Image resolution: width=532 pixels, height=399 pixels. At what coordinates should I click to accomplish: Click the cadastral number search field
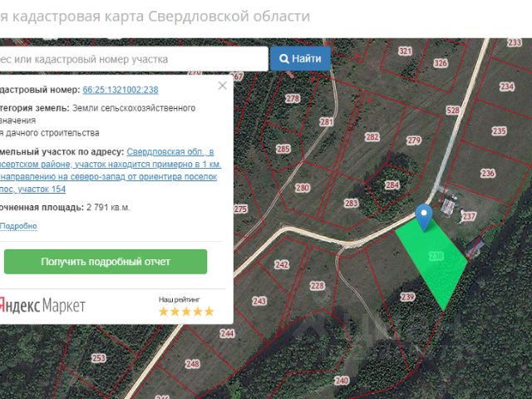pyautogui.click(x=133, y=59)
